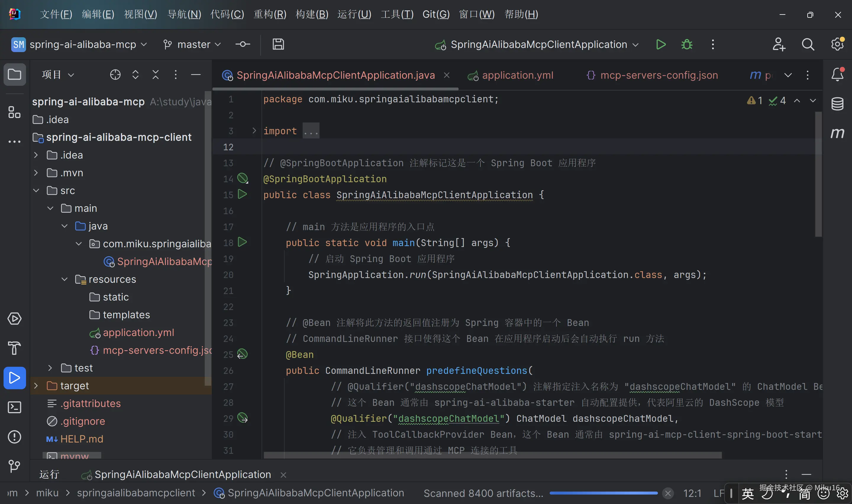Click the Debug bug icon

point(687,44)
